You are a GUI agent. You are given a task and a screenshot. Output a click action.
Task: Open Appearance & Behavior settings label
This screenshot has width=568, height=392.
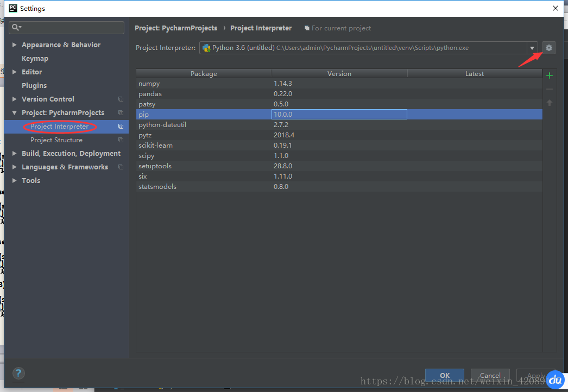61,45
